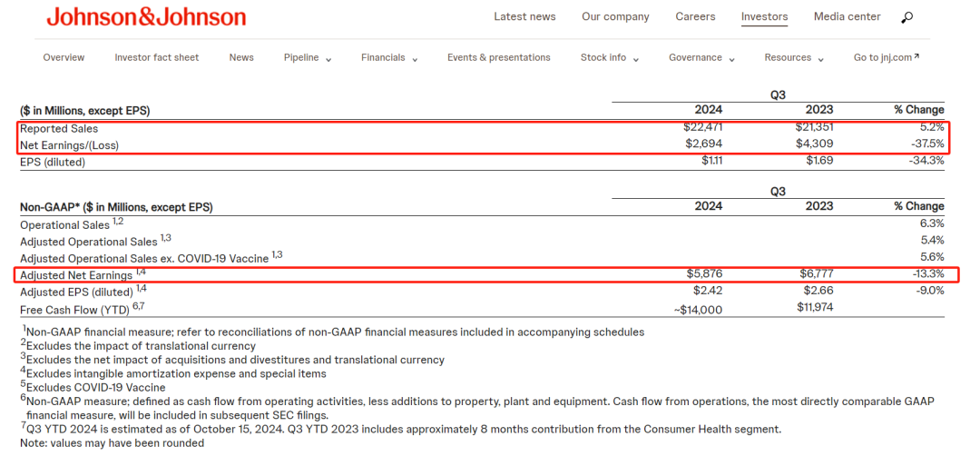Click the search magnifier icon
The height and width of the screenshot is (456, 980).
907,17
